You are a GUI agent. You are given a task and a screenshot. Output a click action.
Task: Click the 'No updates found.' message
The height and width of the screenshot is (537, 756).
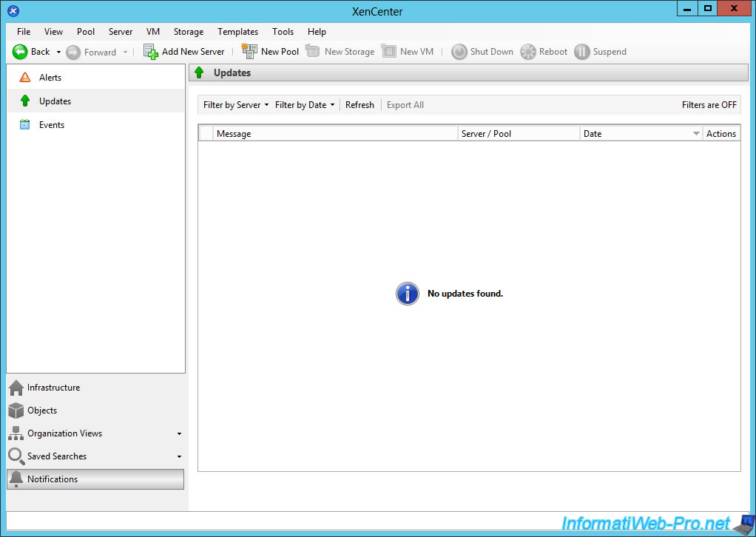tap(465, 294)
